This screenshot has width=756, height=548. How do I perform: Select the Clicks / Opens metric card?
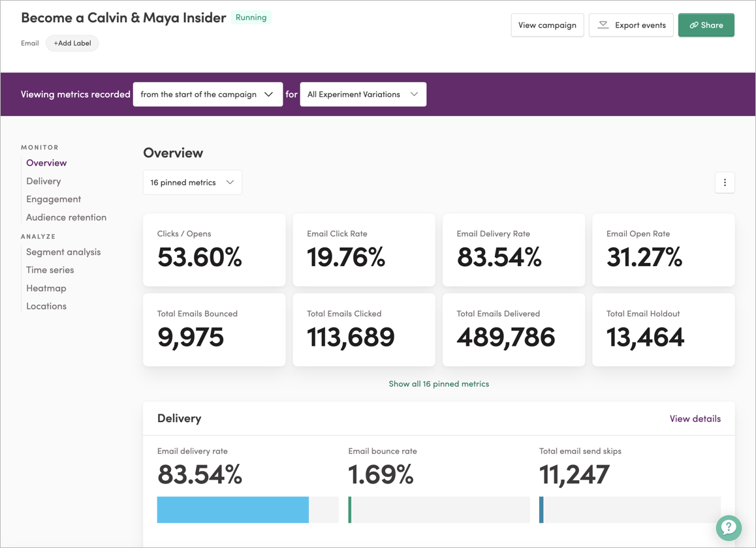(214, 250)
